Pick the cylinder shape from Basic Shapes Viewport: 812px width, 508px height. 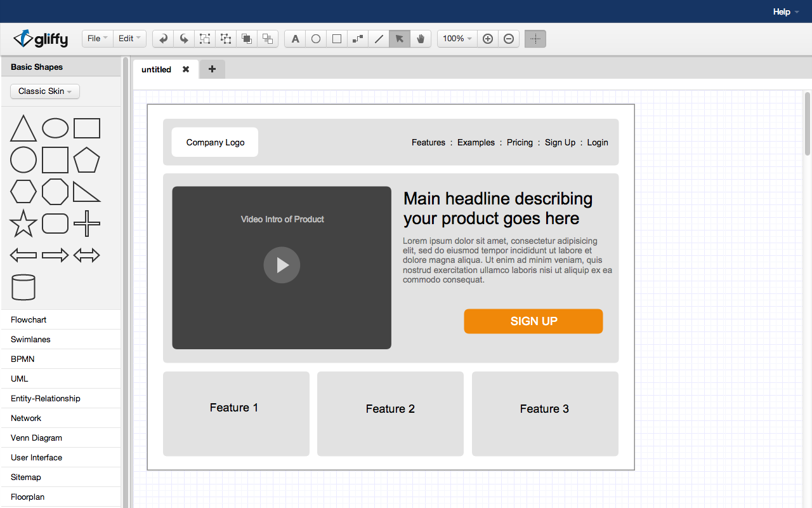[23, 287]
